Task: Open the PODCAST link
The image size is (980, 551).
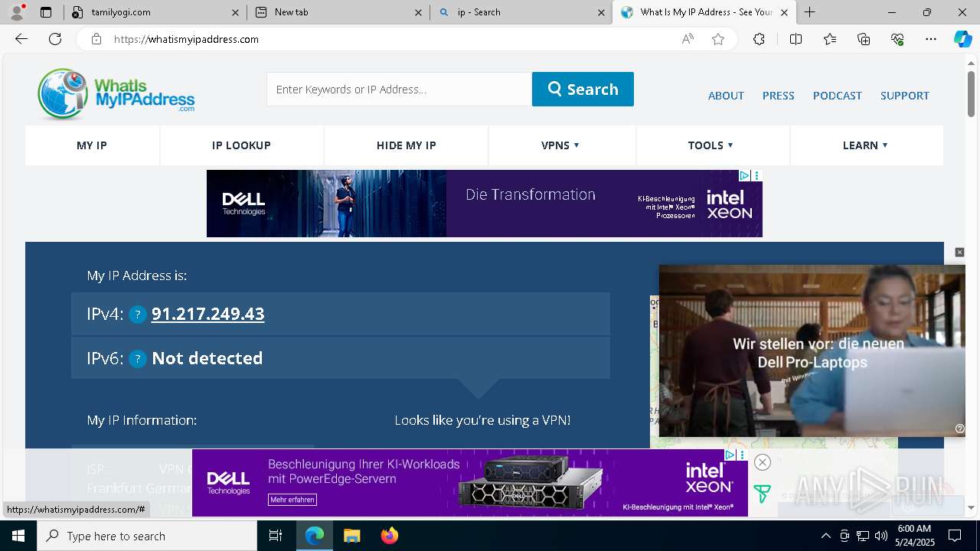Action: [837, 96]
